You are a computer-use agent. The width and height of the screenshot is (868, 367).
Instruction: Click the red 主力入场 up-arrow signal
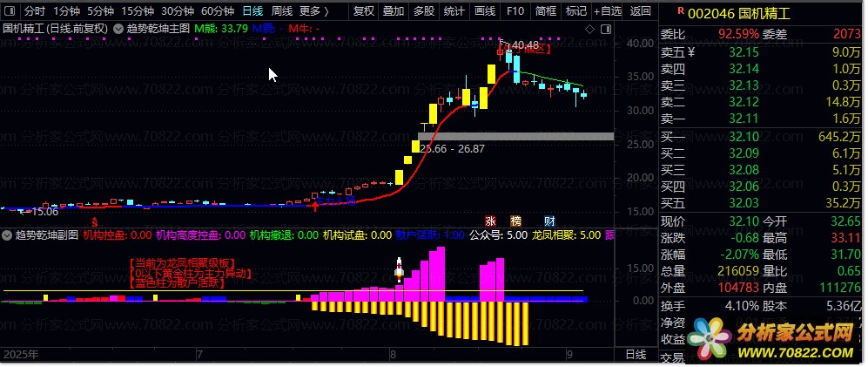point(315,207)
